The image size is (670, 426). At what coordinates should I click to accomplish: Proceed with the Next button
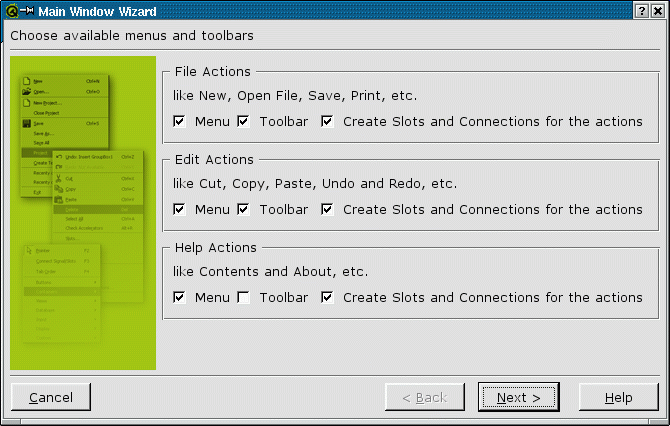(x=518, y=397)
